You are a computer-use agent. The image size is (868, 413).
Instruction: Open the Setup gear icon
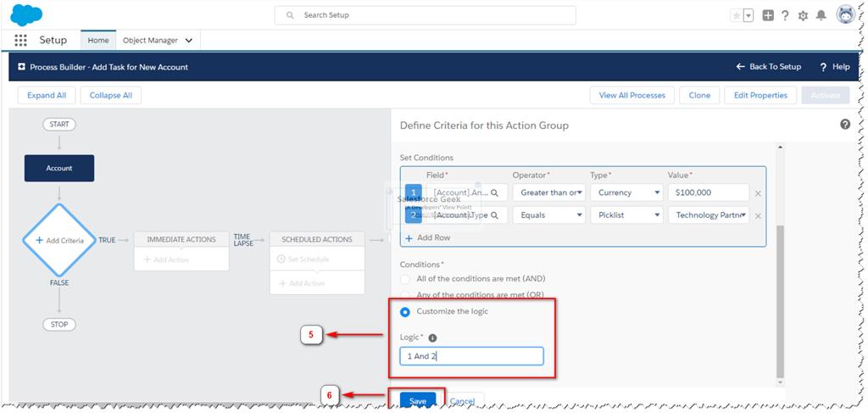click(x=803, y=16)
